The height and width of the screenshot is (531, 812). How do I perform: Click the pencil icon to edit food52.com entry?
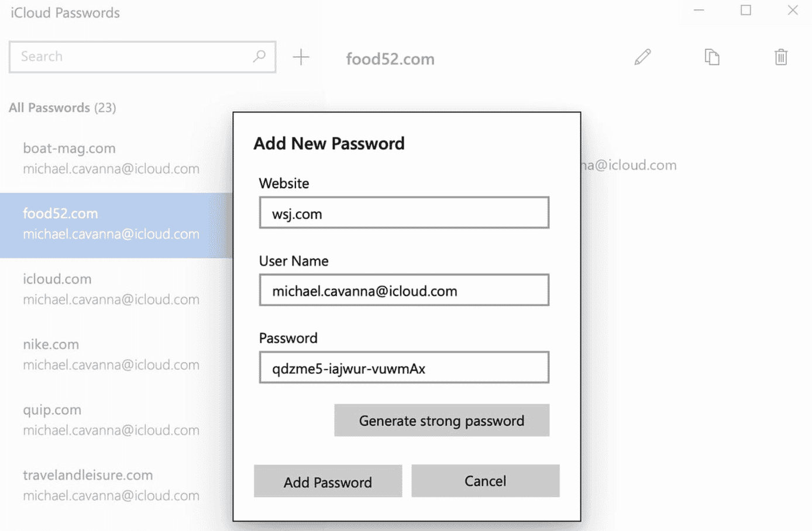(x=642, y=57)
